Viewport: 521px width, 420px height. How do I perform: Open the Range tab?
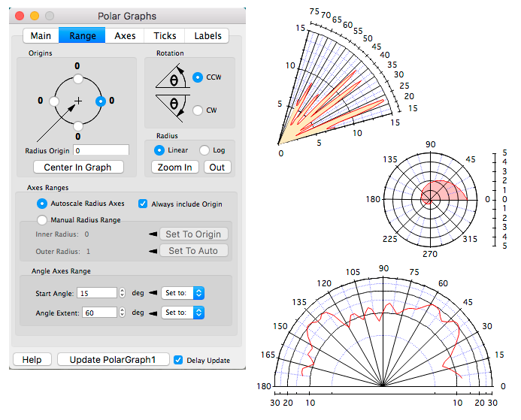[x=83, y=35]
